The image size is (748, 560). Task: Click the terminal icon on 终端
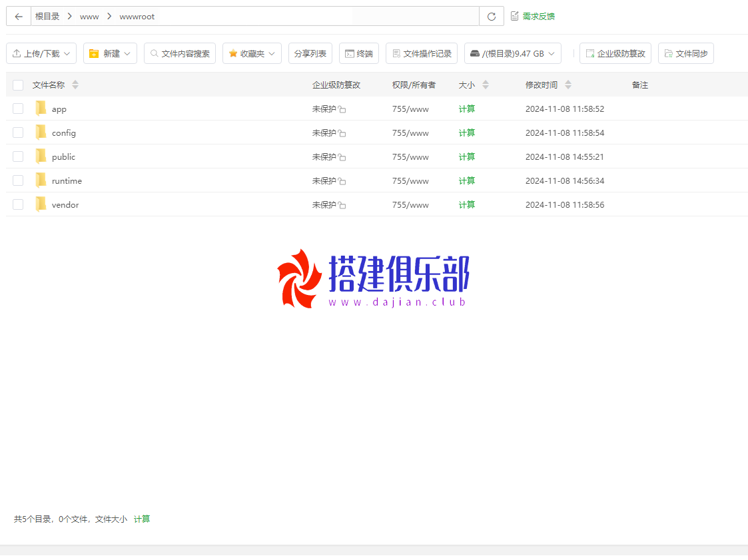pyautogui.click(x=350, y=53)
